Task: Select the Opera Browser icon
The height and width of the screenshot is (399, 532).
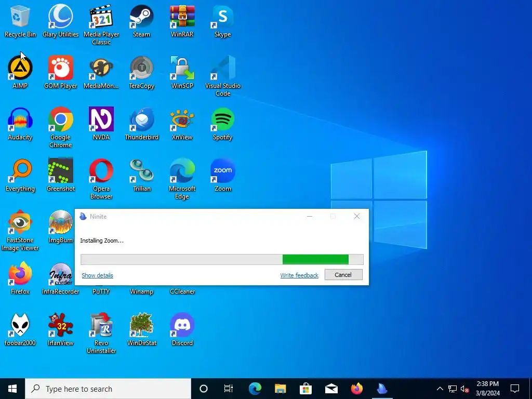Action: (x=101, y=179)
